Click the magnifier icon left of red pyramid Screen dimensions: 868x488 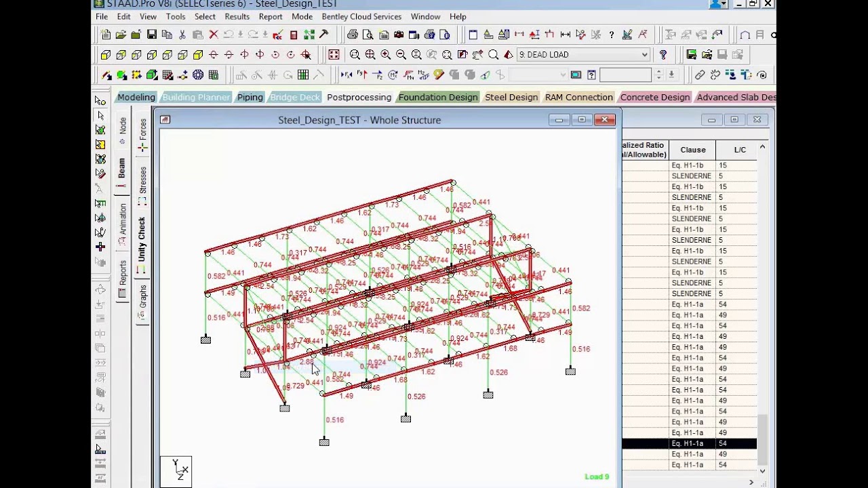tap(494, 54)
